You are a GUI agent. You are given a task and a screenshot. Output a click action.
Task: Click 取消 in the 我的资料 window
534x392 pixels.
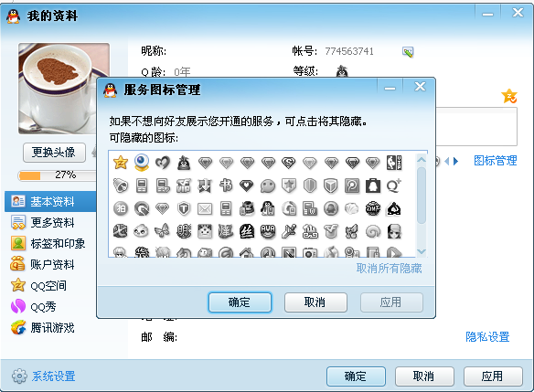pos(424,376)
